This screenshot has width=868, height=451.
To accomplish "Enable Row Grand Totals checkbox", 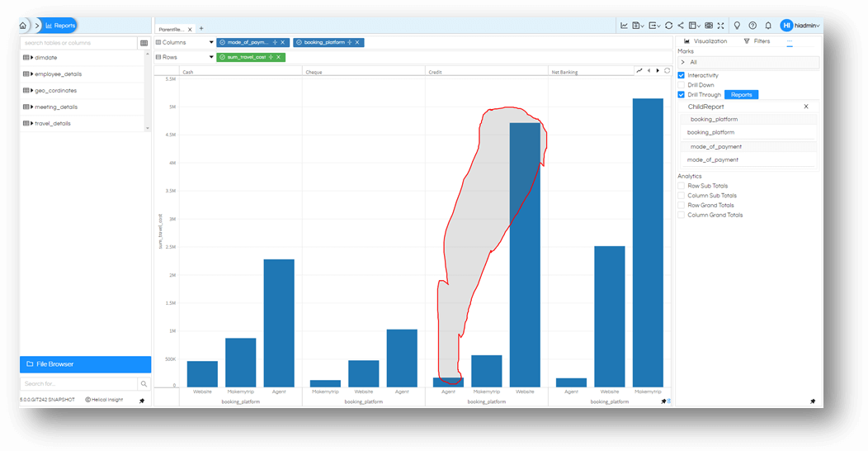I will click(x=682, y=206).
